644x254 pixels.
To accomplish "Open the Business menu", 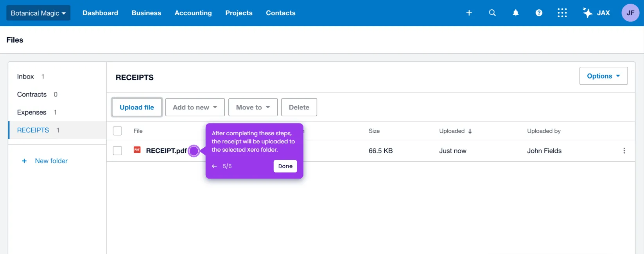I will click(146, 13).
